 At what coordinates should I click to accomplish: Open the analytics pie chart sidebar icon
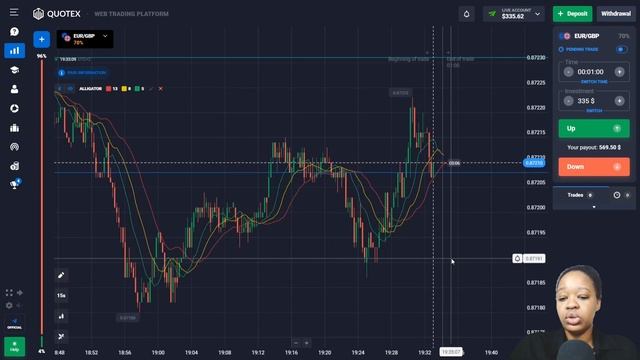[x=14, y=108]
